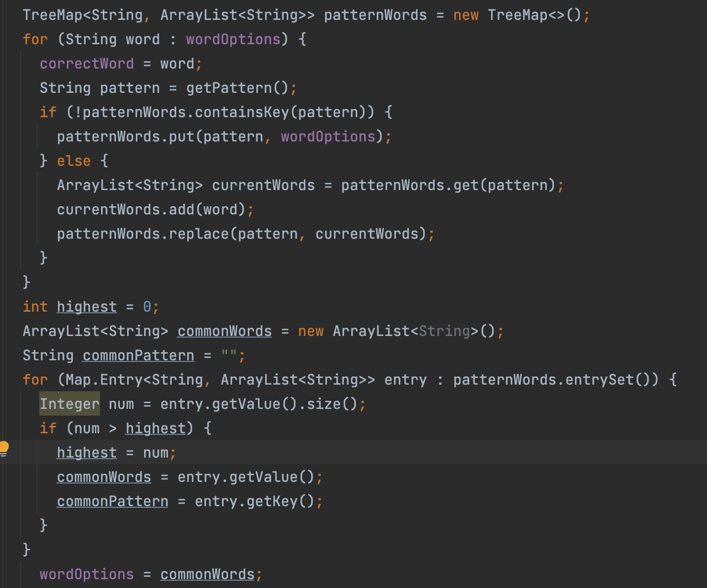The width and height of the screenshot is (707, 588).
Task: Click the else keyword
Action: tap(73, 161)
